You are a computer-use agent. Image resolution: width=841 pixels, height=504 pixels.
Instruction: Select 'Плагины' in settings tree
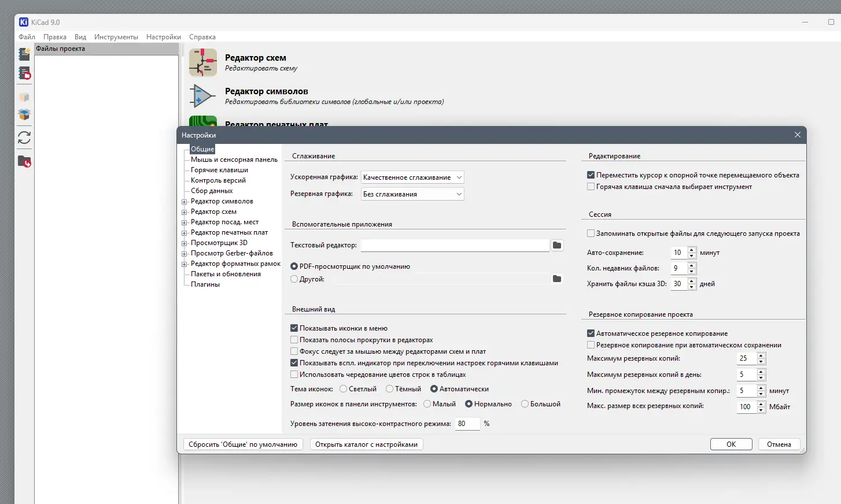point(205,284)
